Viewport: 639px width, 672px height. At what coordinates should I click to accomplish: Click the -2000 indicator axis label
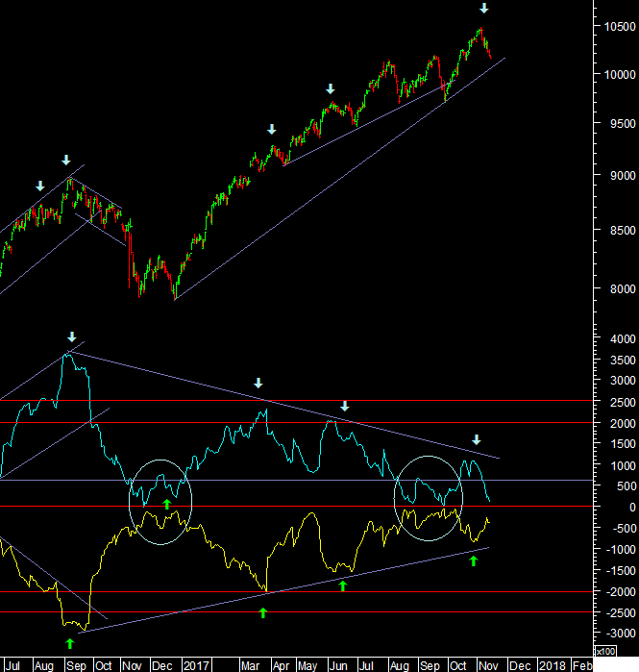point(621,592)
